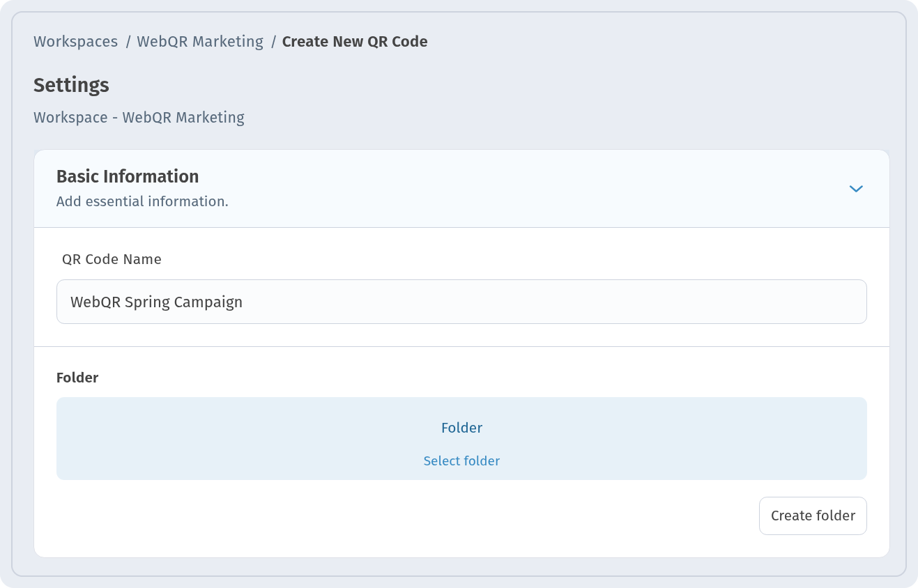Collapse the Basic Information section chevron
The height and width of the screenshot is (588, 918).
click(856, 189)
